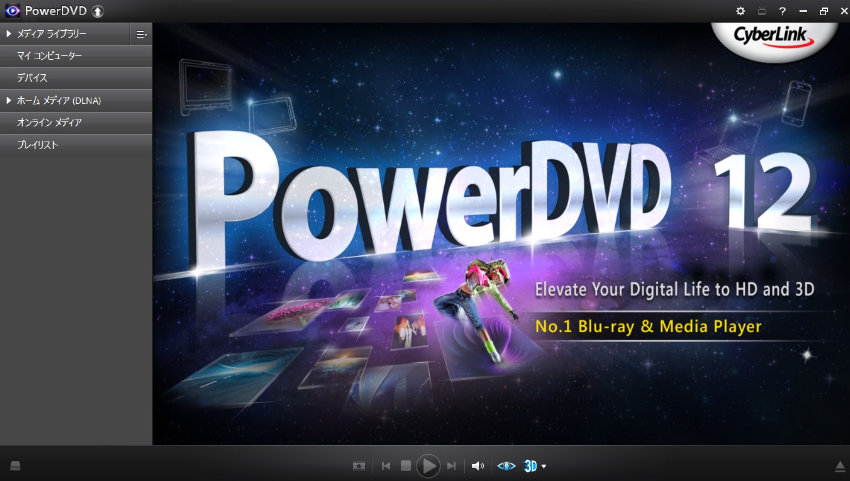The image size is (850, 481).
Task: Mute audio via speaker icon
Action: point(478,466)
